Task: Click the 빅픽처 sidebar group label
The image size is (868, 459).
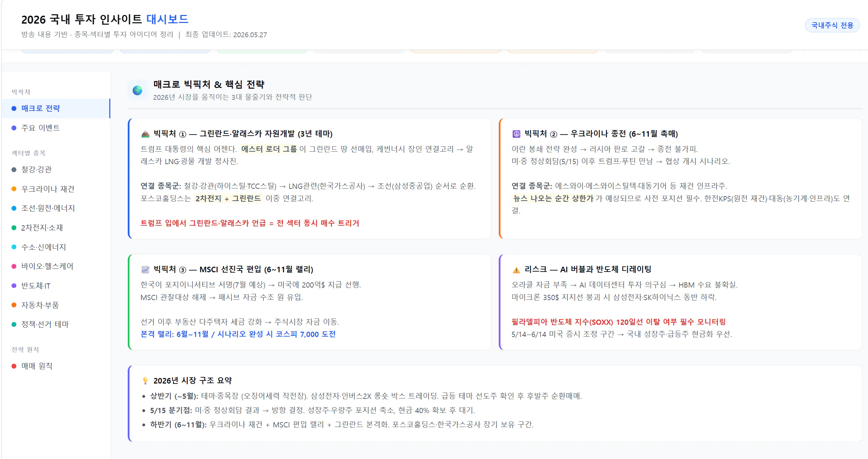Action: click(21, 92)
